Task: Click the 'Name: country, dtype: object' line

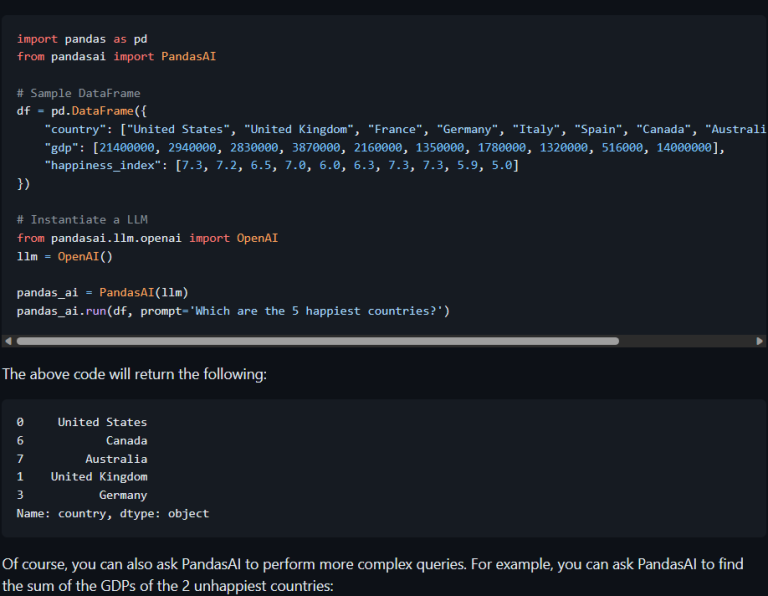Action: tap(113, 514)
